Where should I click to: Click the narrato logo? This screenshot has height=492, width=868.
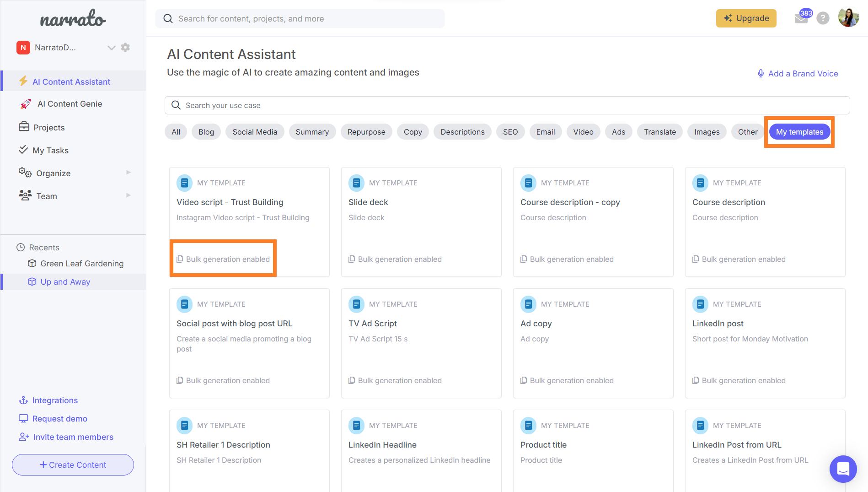click(x=73, y=18)
